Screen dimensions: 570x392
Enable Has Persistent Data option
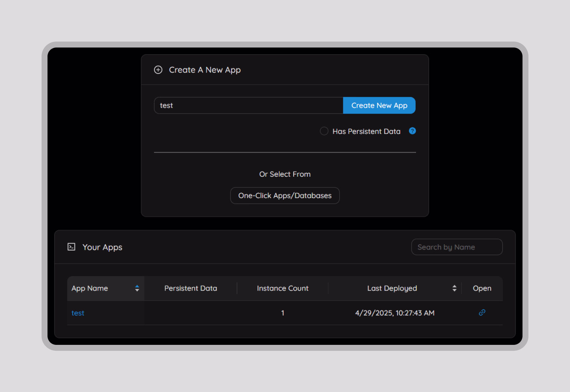tap(324, 131)
